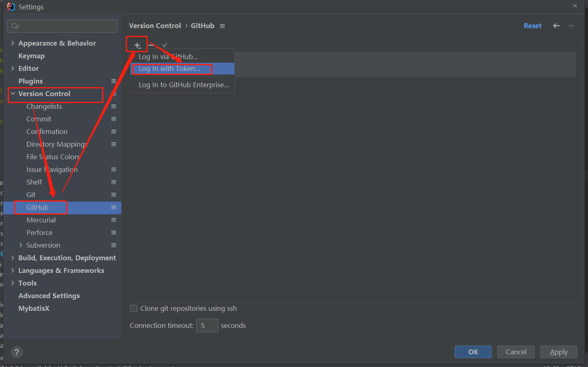Click the Apply button

(x=559, y=352)
